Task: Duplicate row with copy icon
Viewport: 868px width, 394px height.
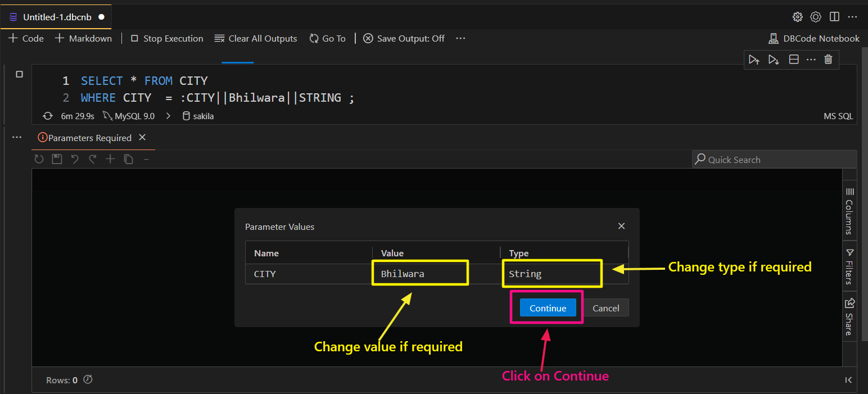Action: [128, 159]
